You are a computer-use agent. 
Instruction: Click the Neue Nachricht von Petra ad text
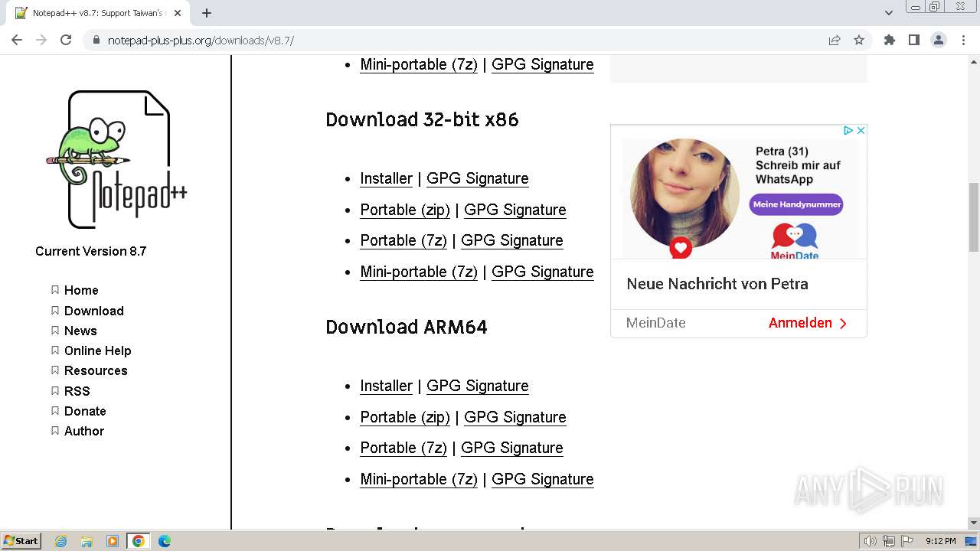[x=717, y=284]
